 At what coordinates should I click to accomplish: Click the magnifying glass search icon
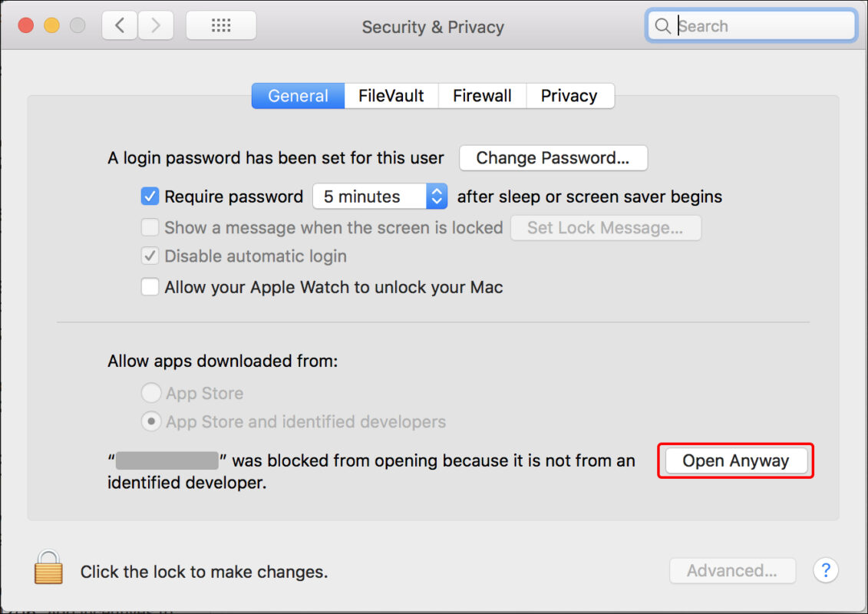click(x=662, y=26)
